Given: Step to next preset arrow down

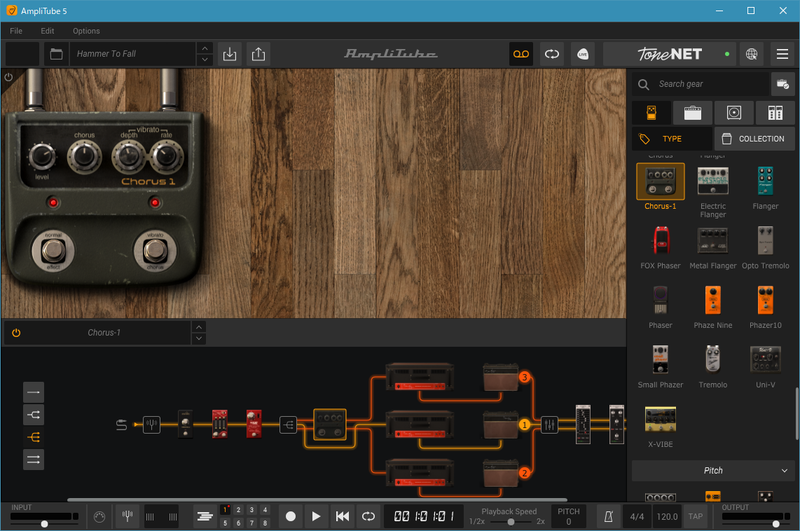Looking at the screenshot, I should tap(205, 60).
